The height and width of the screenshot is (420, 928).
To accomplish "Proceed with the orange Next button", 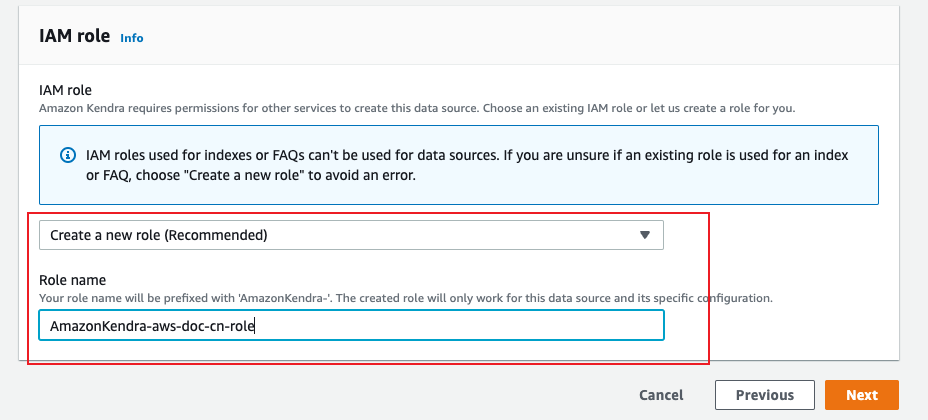I will coord(862,395).
